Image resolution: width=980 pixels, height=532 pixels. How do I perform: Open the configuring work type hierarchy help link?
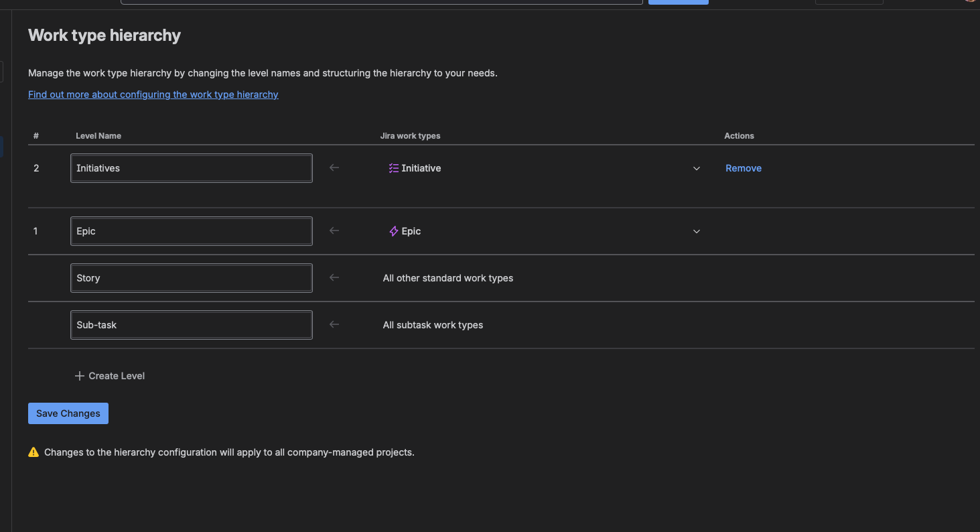153,94
